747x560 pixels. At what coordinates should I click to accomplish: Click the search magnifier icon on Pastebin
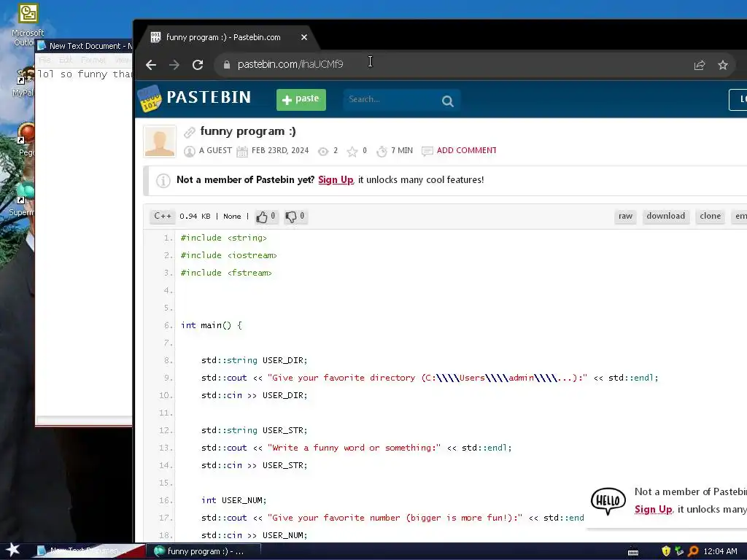[447, 101]
